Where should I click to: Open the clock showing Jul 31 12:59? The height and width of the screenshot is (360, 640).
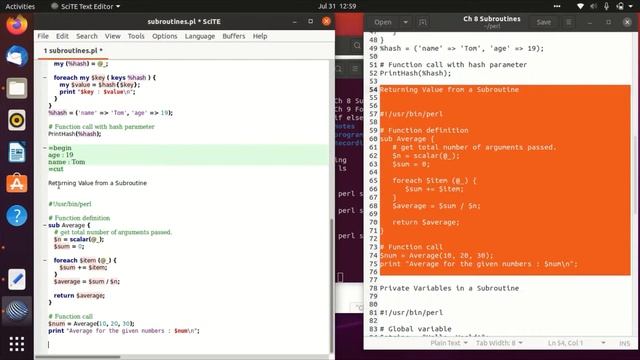tap(337, 6)
